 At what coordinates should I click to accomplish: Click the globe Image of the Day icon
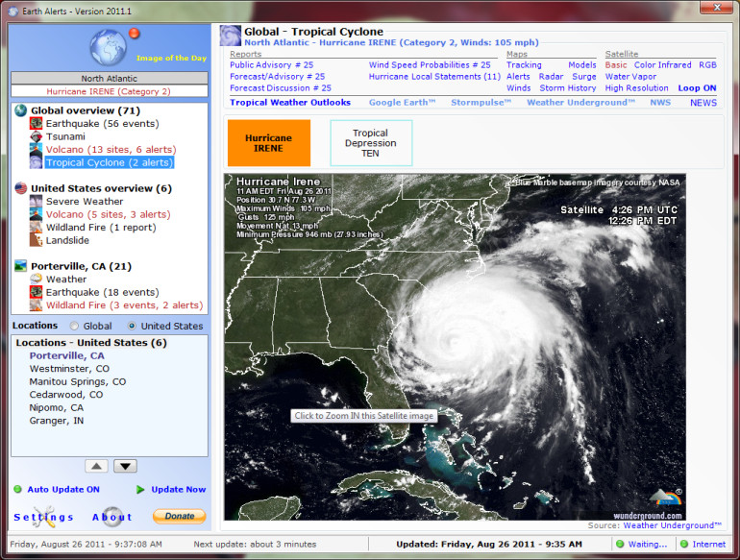point(108,48)
